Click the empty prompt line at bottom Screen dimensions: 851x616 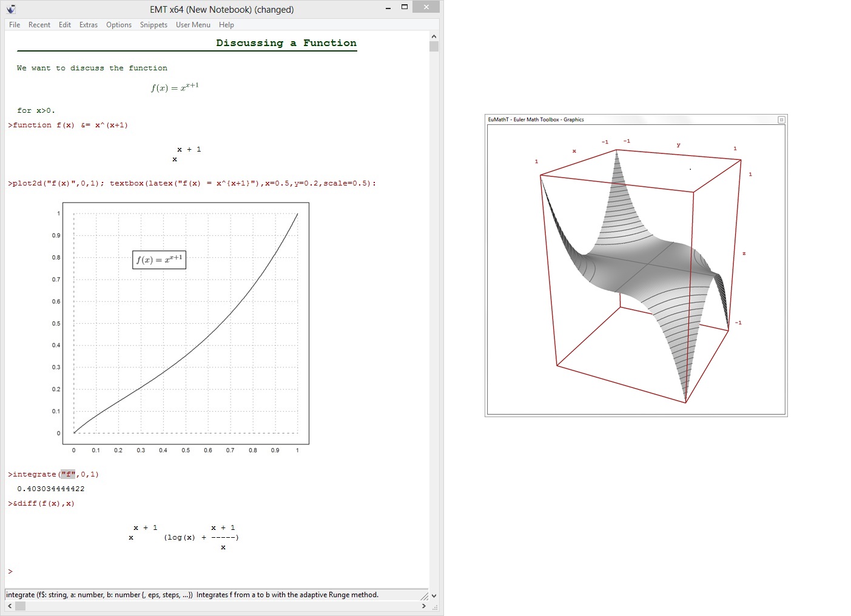point(10,571)
